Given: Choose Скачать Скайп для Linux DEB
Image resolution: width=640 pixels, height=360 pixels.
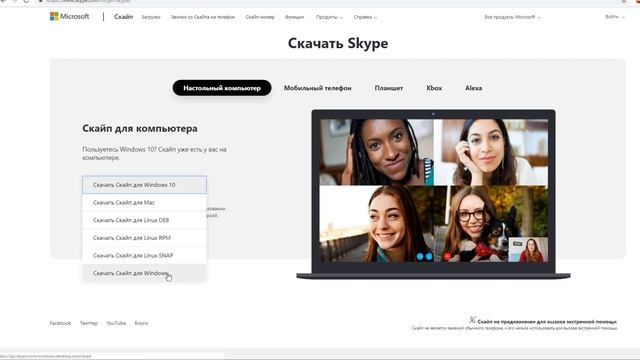Looking at the screenshot, I should point(144,220).
